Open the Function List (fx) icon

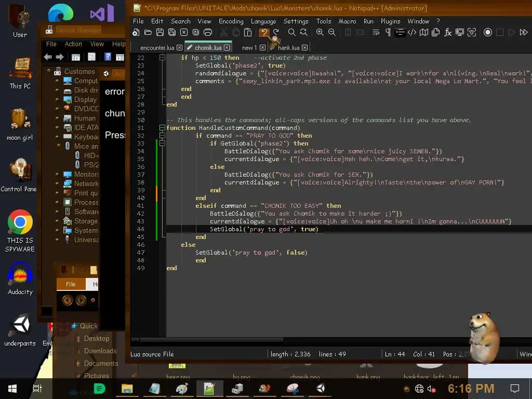448,32
